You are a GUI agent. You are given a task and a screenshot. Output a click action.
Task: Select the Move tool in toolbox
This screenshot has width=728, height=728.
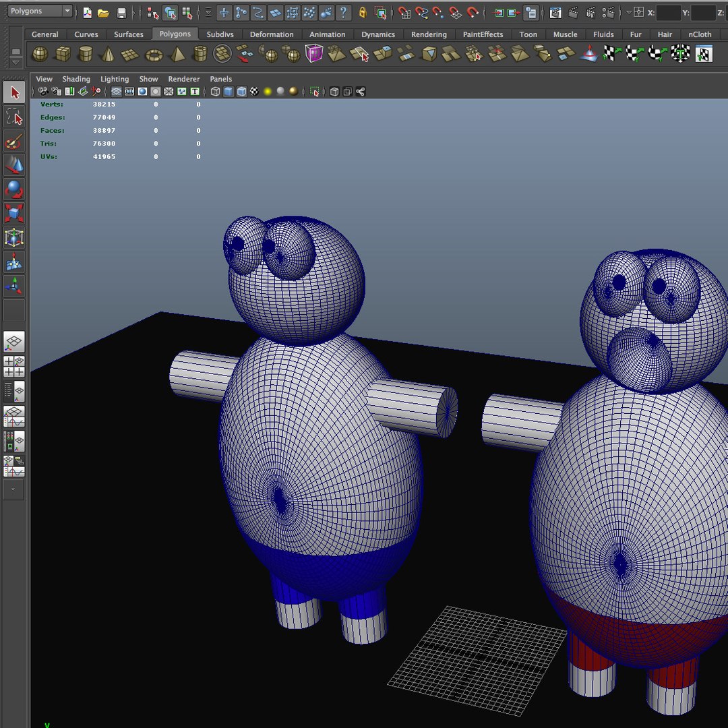pyautogui.click(x=14, y=164)
